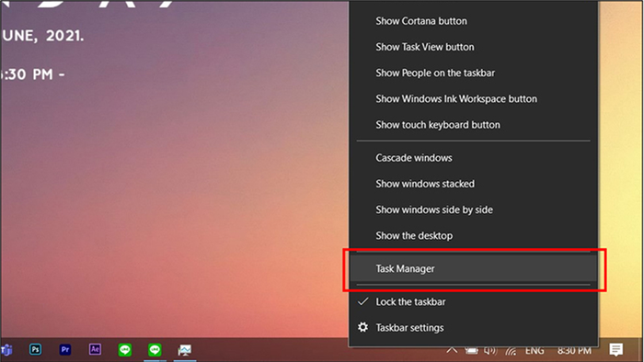
Task: Launch Photoshop from the taskbar
Action: 35,350
